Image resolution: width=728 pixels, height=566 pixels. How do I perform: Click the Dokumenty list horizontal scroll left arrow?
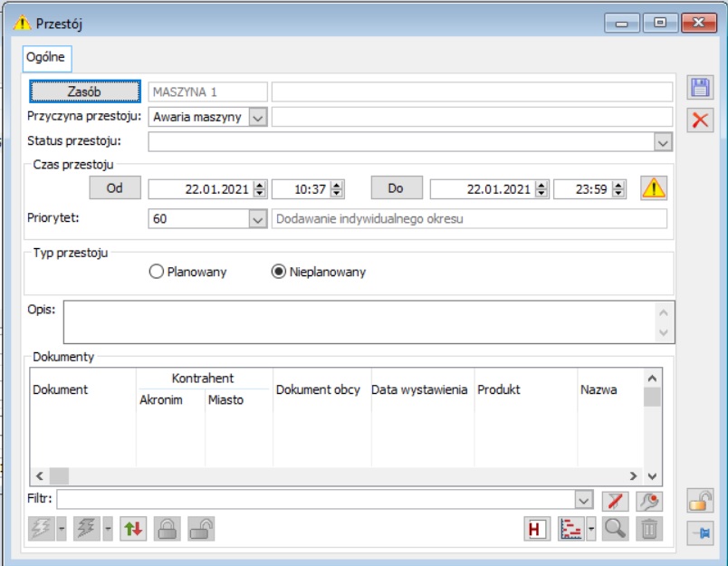[40, 476]
